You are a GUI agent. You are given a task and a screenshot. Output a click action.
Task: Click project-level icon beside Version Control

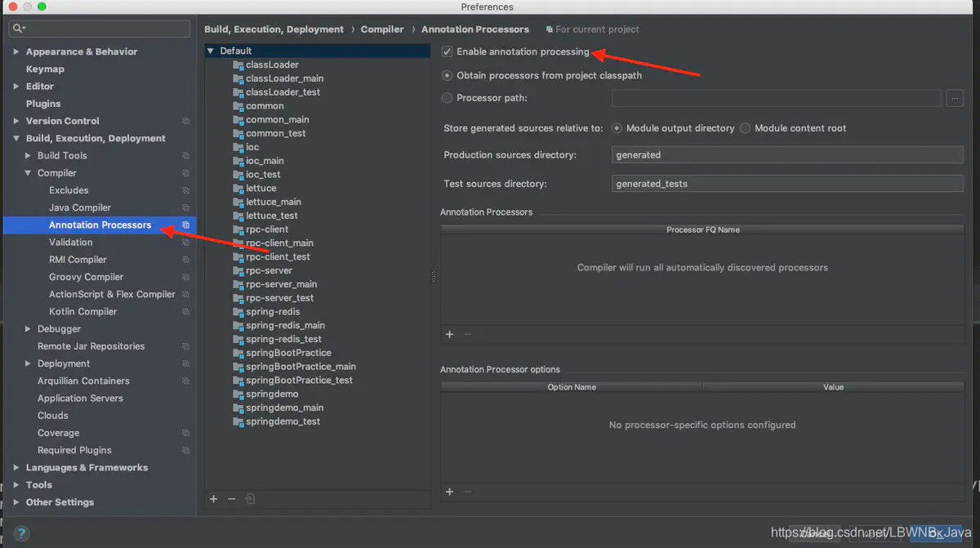coord(185,121)
